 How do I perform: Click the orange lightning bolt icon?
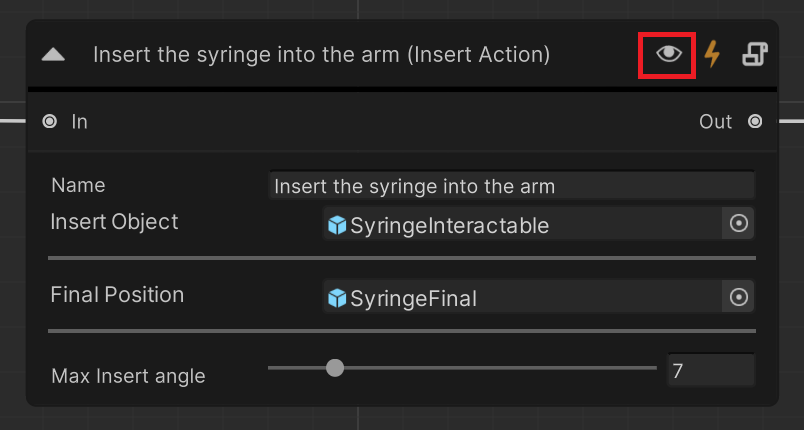click(x=712, y=54)
